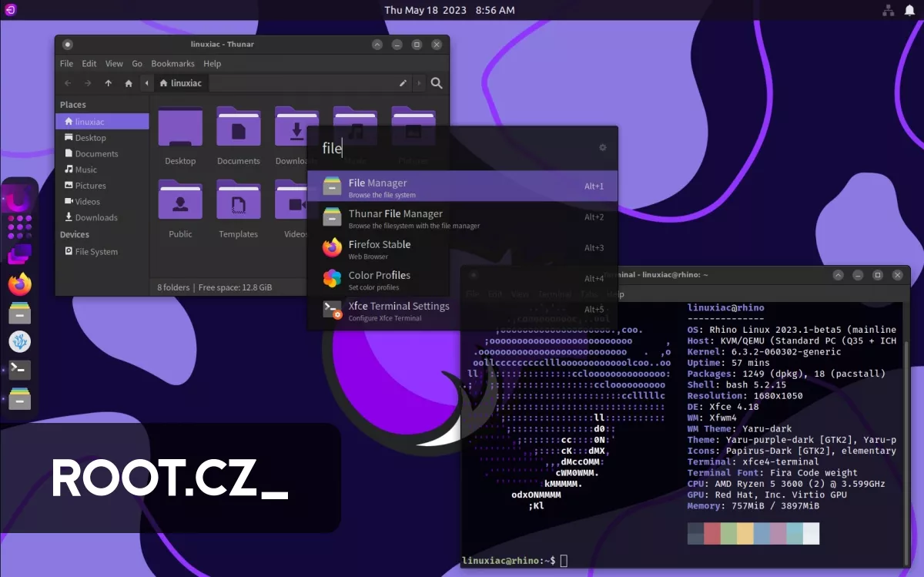Open search with the magnifier toolbar icon
Viewport: 924px width, 577px height.
coord(437,82)
